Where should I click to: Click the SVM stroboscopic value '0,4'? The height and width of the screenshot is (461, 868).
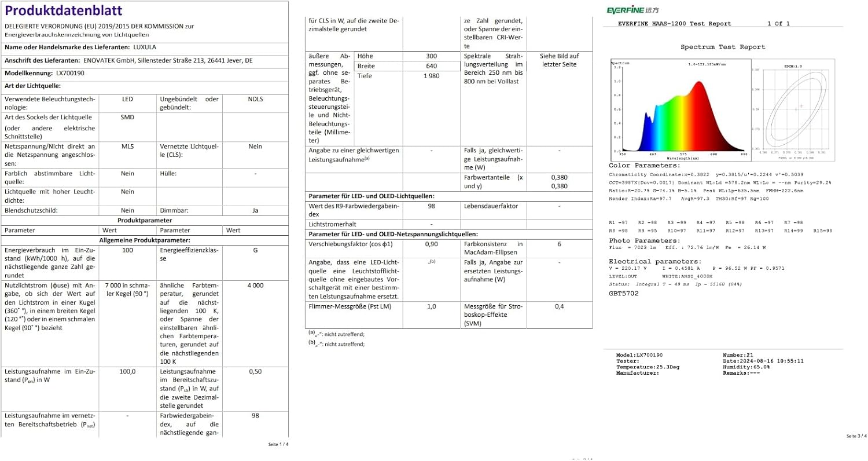[559, 306]
